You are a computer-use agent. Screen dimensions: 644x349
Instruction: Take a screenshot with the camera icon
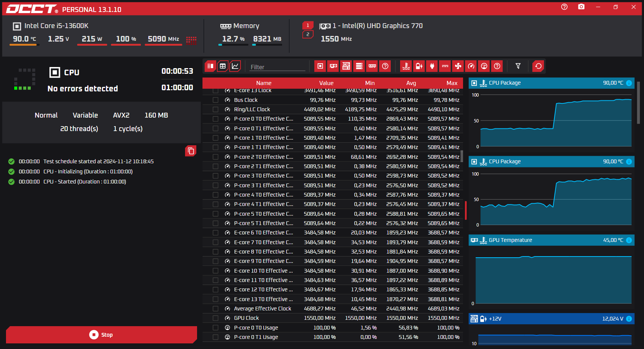[581, 7]
